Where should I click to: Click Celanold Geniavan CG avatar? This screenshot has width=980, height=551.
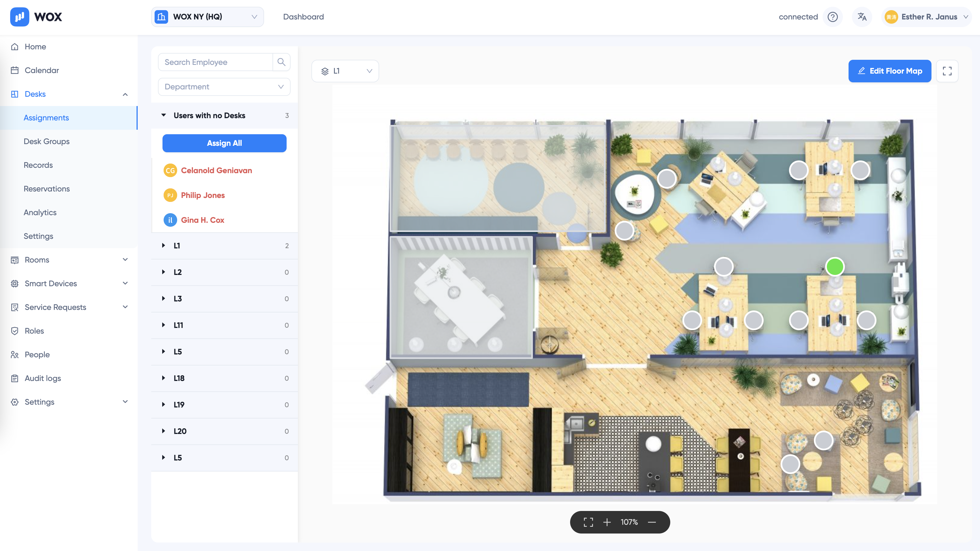(170, 170)
